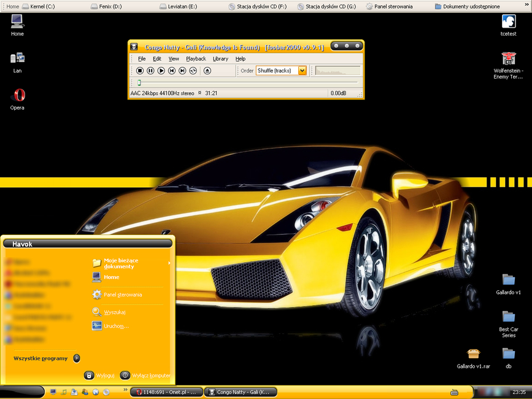The width and height of the screenshot is (532, 399).
Task: Open the Help menu in foobar2000
Action: coord(240,59)
